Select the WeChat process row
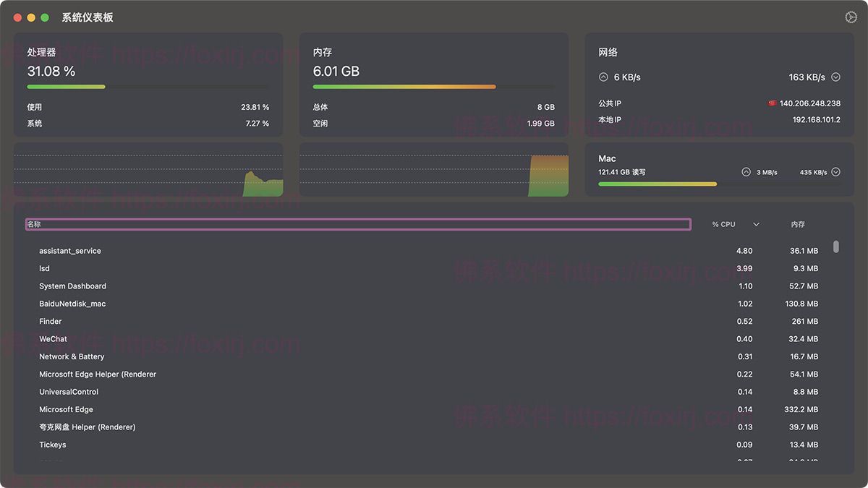Viewport: 868px width, 488px height. pos(53,339)
